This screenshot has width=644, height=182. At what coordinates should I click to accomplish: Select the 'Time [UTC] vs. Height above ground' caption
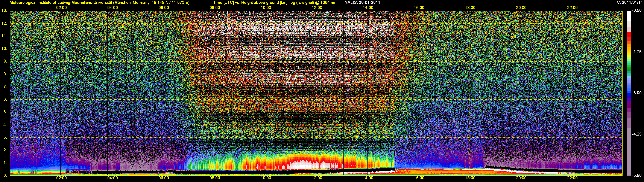point(275,3)
